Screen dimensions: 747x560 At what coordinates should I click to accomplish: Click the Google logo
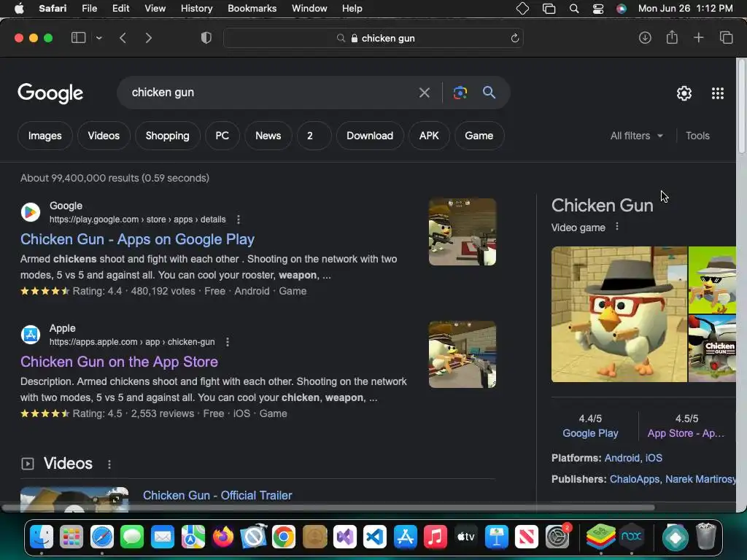(50, 93)
